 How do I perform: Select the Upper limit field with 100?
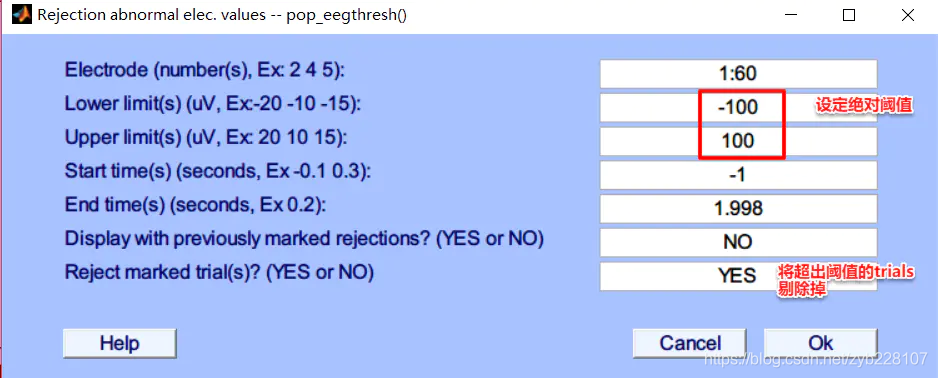[738, 141]
